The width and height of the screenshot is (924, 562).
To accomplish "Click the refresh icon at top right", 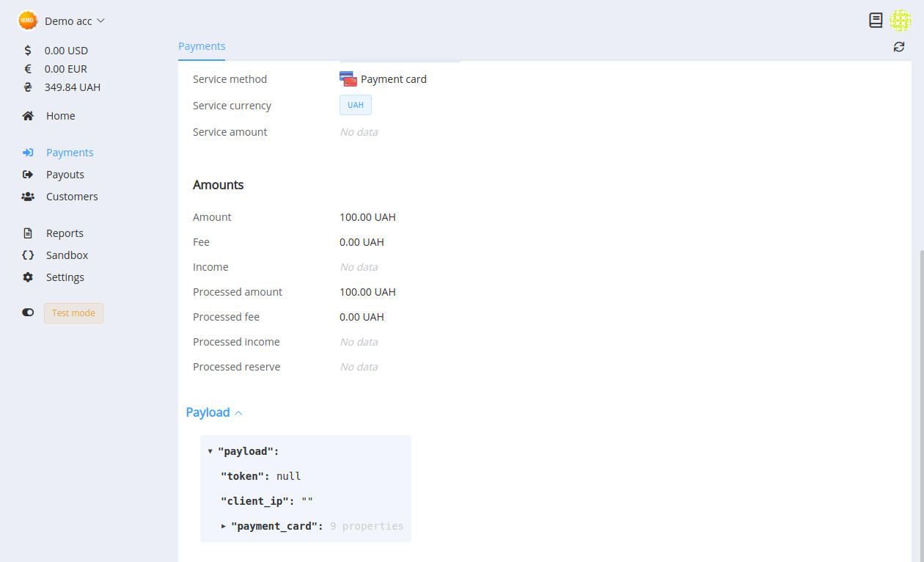I will (899, 47).
